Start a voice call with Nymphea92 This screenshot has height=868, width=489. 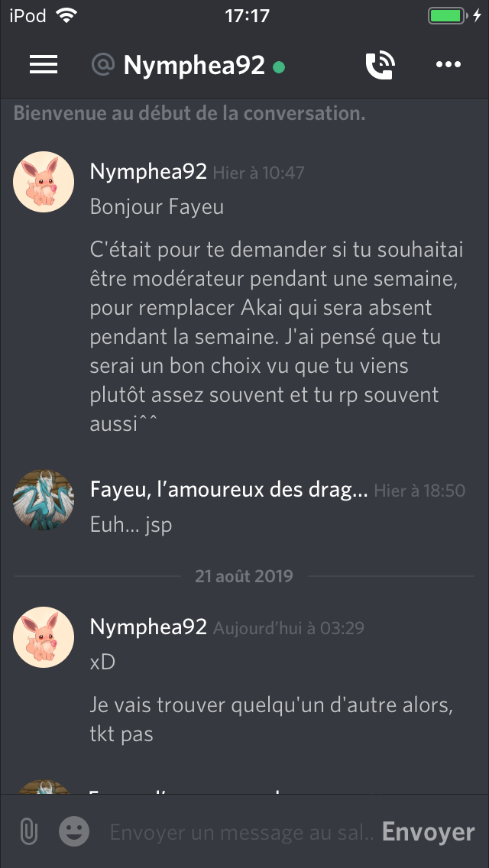[380, 65]
